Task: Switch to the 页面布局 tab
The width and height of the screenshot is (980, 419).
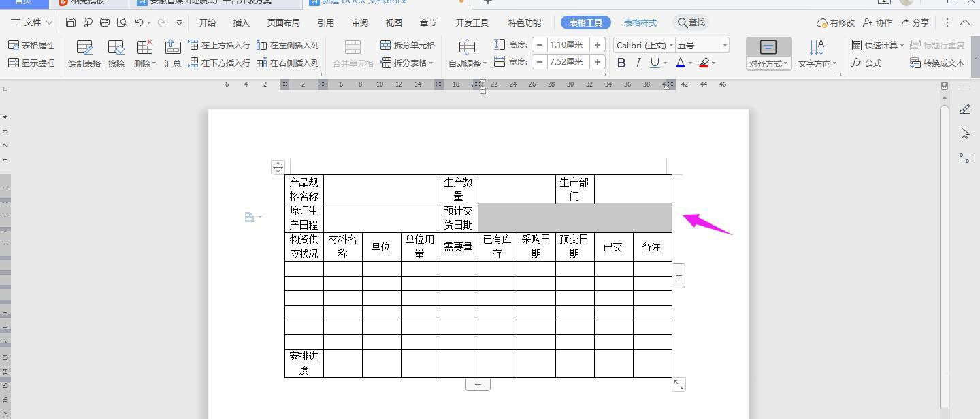Action: coord(284,22)
